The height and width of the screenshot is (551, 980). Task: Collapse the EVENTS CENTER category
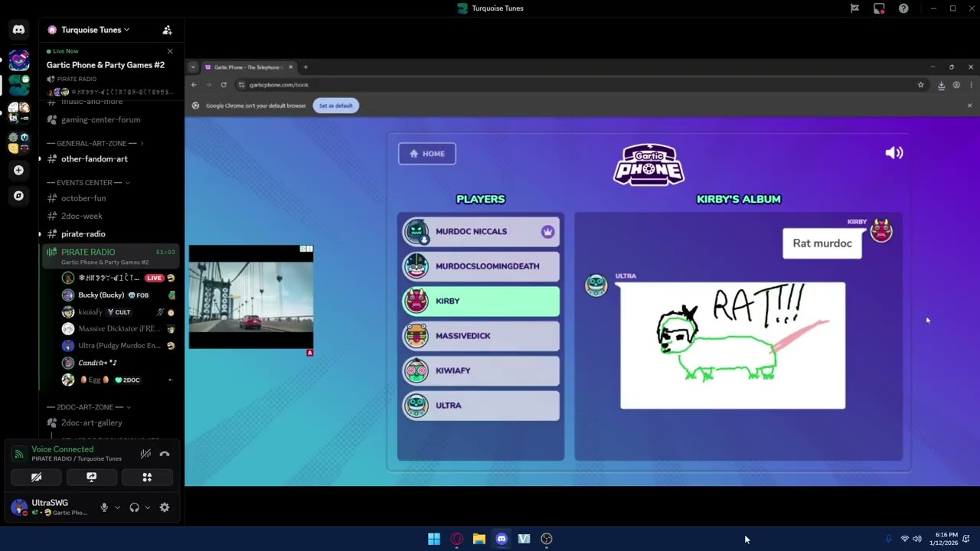coord(88,183)
